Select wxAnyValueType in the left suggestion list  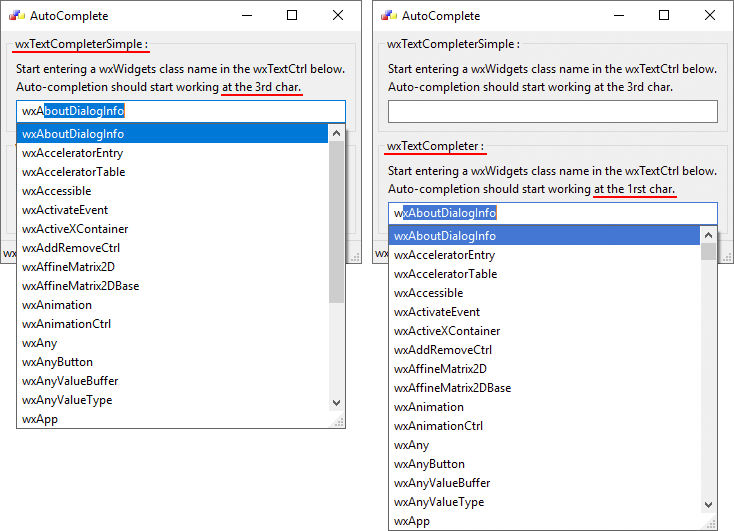pyautogui.click(x=67, y=400)
